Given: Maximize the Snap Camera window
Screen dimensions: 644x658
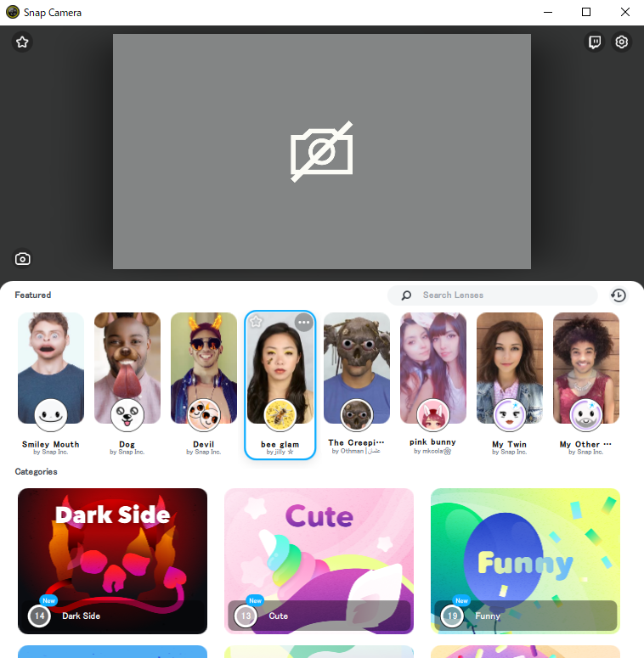Looking at the screenshot, I should point(586,12).
